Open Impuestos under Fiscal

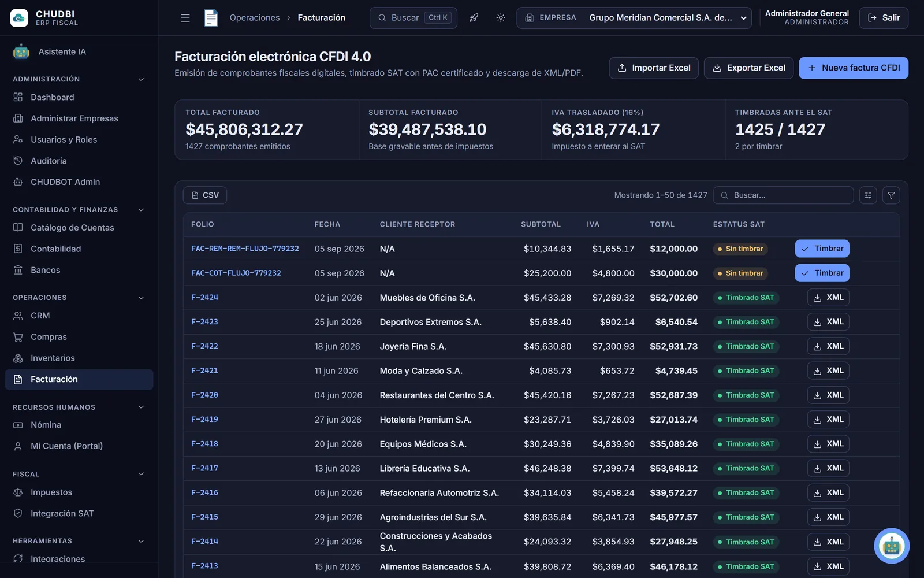(79, 492)
